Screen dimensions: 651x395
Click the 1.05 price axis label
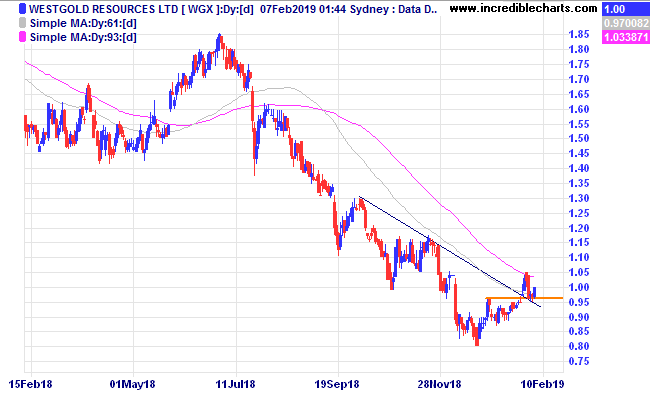coord(578,272)
